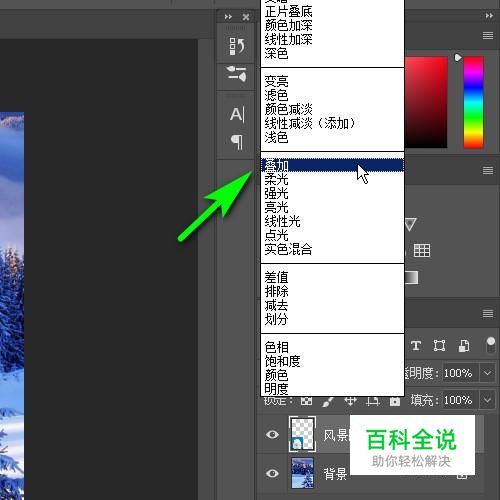Click the grid icon in middle panel

click(422, 250)
